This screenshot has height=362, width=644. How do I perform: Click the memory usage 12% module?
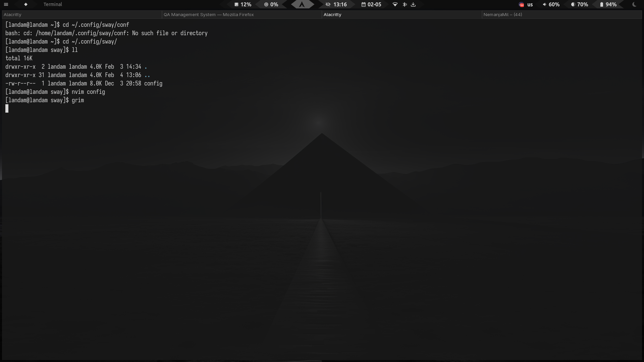point(243,4)
